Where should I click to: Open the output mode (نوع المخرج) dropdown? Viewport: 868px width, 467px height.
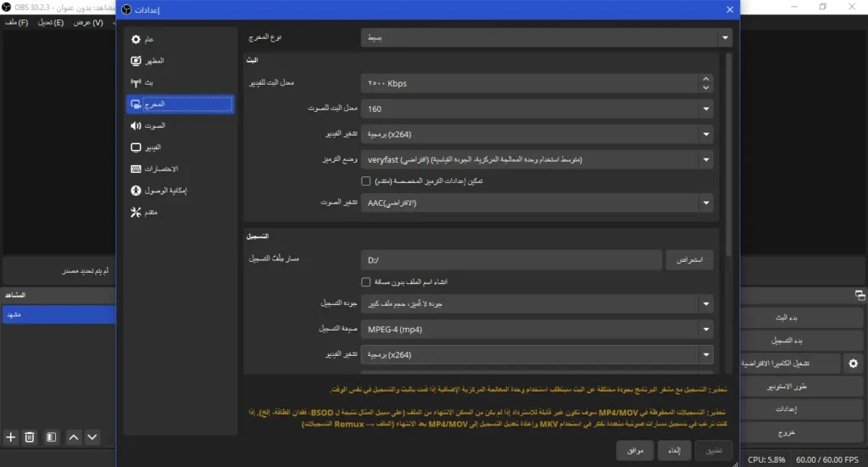547,37
